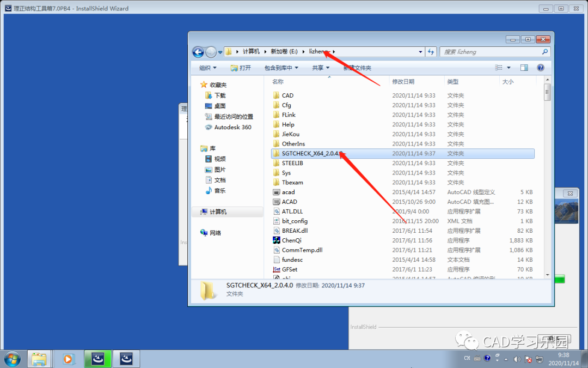Open the 包含到库中 menu
588x368 pixels.
click(x=281, y=68)
